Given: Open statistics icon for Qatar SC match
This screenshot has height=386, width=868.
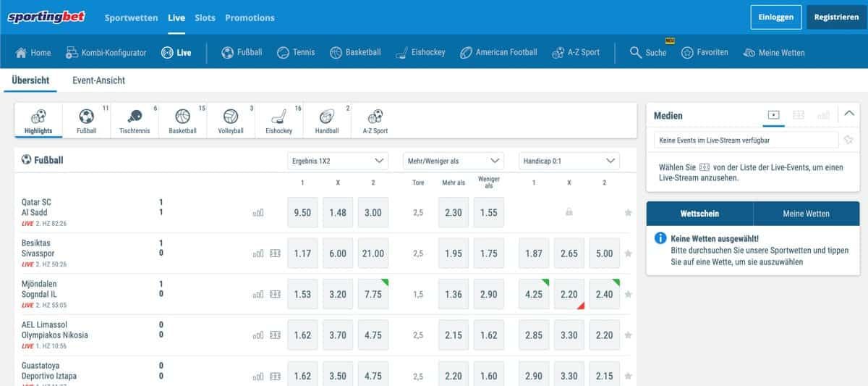Looking at the screenshot, I should pos(258,213).
